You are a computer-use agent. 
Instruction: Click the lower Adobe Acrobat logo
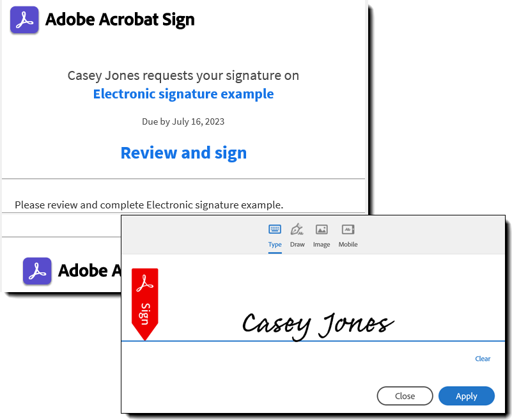[x=37, y=270]
